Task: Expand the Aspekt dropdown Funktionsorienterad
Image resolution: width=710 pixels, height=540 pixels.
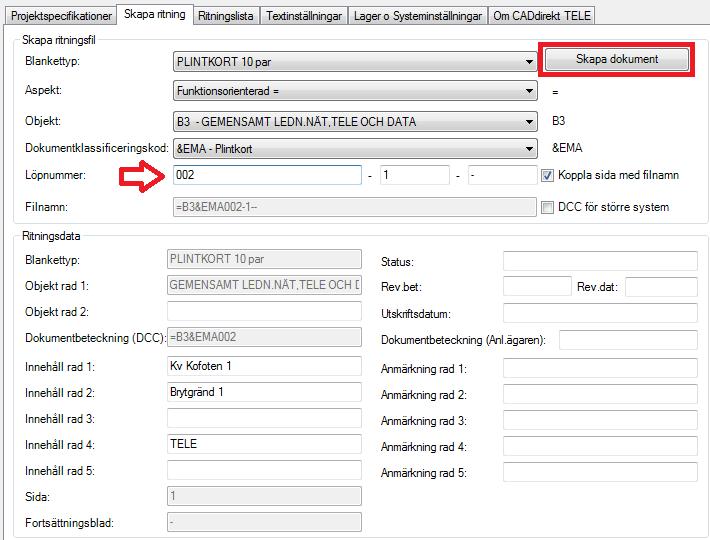Action: (x=355, y=91)
